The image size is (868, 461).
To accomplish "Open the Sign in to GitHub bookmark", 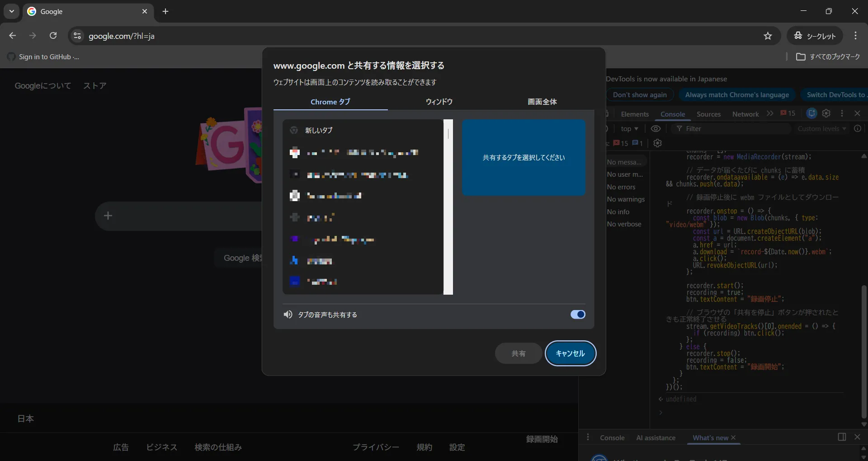I will [x=43, y=56].
